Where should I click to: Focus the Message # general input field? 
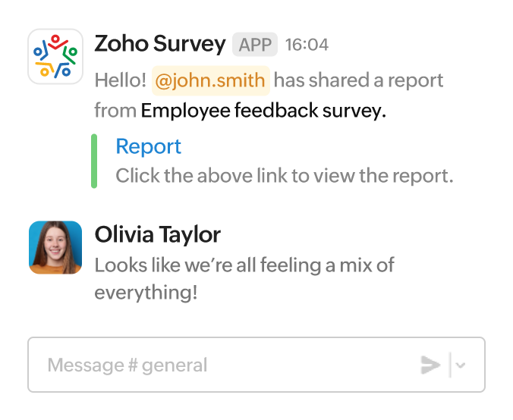(228, 365)
